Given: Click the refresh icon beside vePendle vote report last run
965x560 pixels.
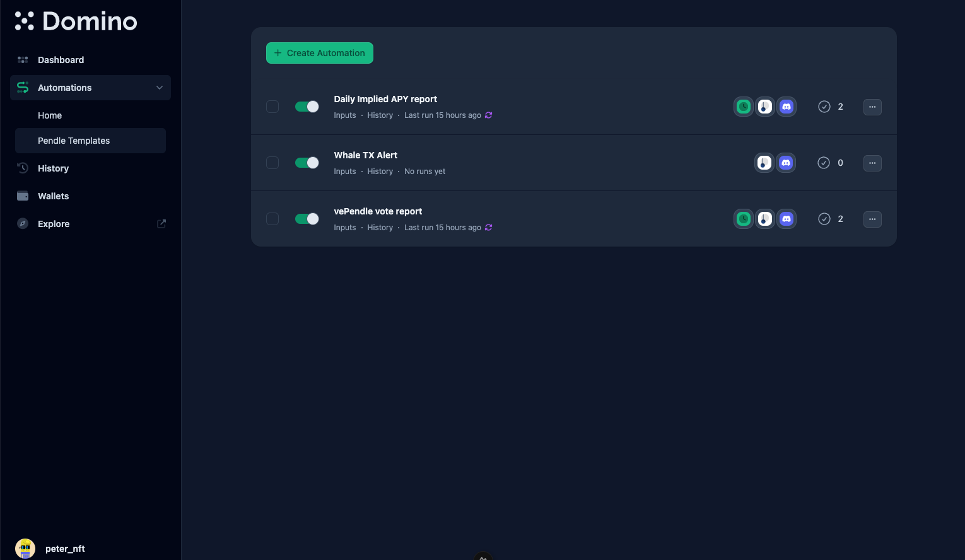Looking at the screenshot, I should coord(489,228).
